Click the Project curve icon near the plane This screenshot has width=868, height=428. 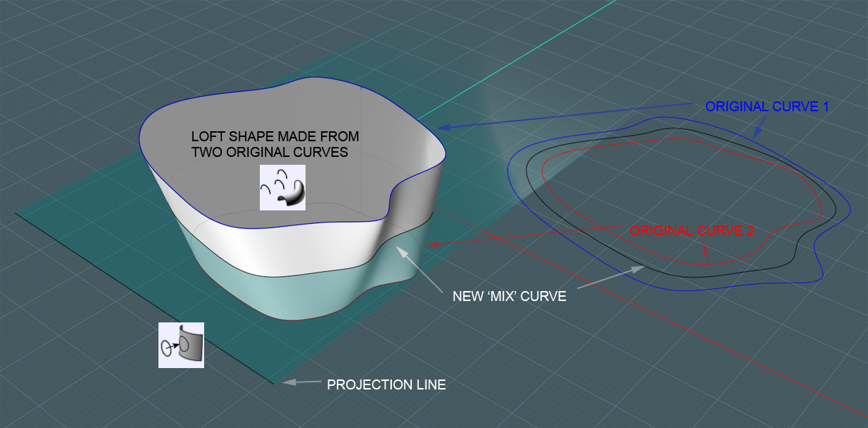[x=181, y=345]
